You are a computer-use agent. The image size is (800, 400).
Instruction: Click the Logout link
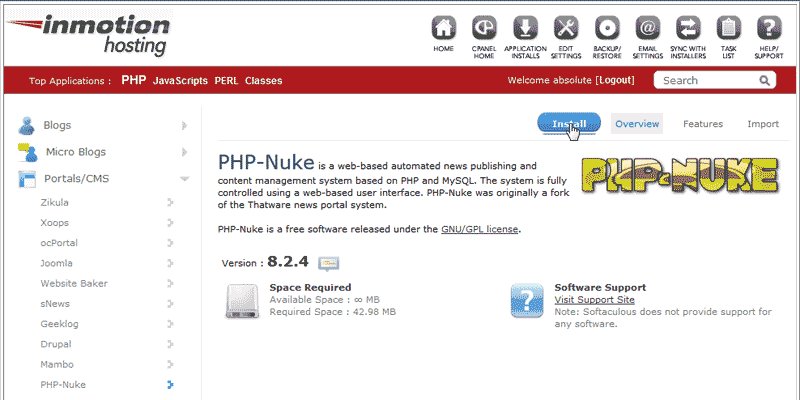(x=616, y=80)
